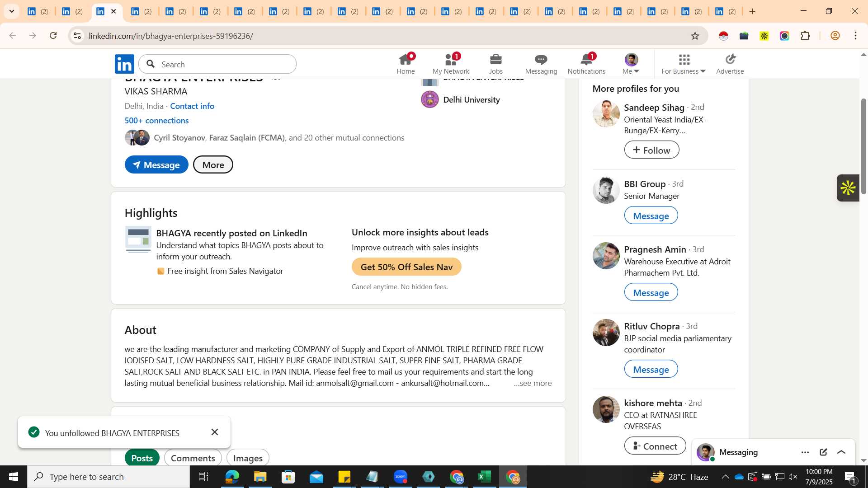Open Messaging from top navigation
This screenshot has width=868, height=488.
541,64
